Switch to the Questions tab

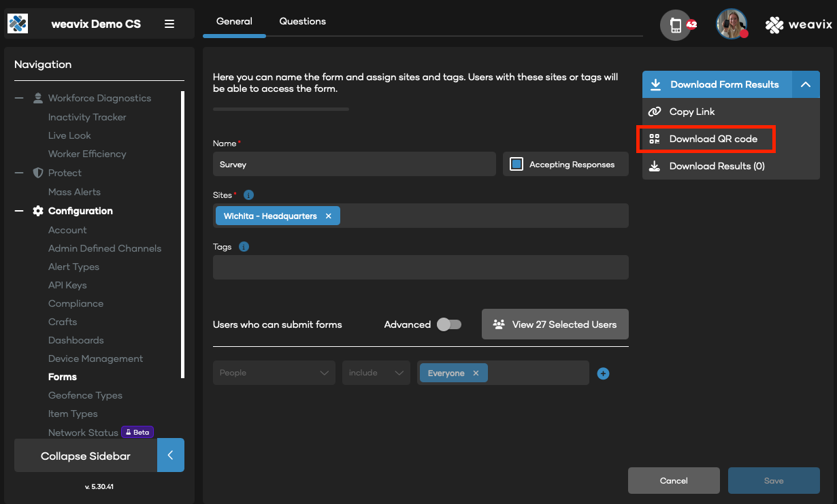tap(303, 21)
